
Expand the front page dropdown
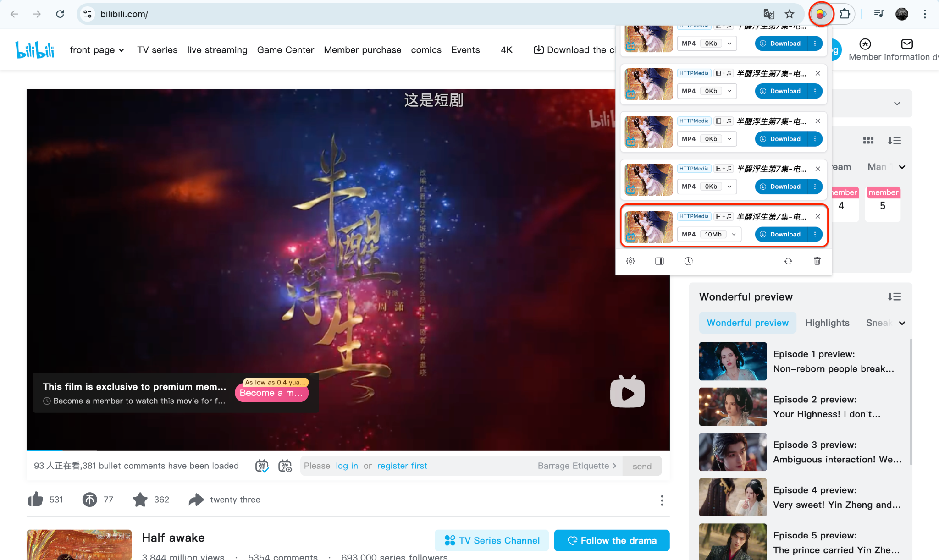tap(121, 50)
